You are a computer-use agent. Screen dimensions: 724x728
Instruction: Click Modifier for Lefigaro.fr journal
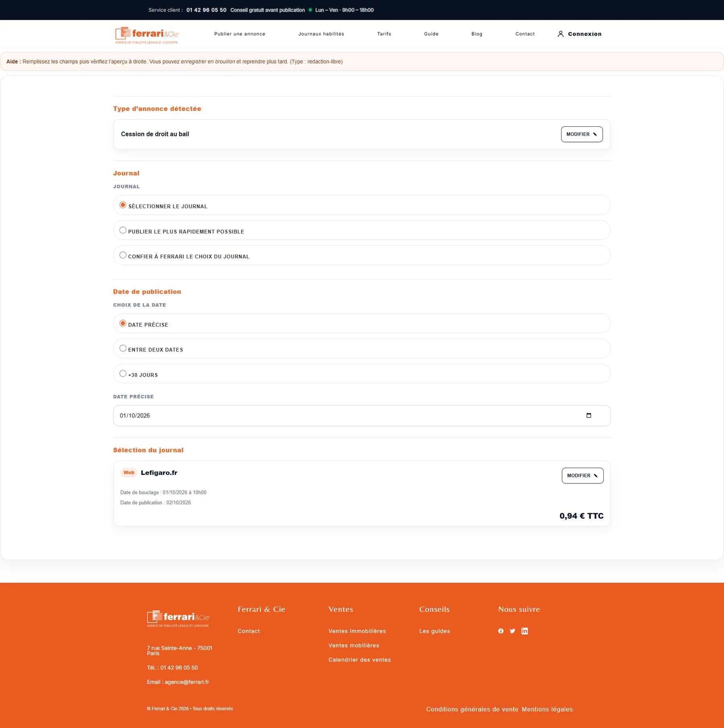[582, 476]
